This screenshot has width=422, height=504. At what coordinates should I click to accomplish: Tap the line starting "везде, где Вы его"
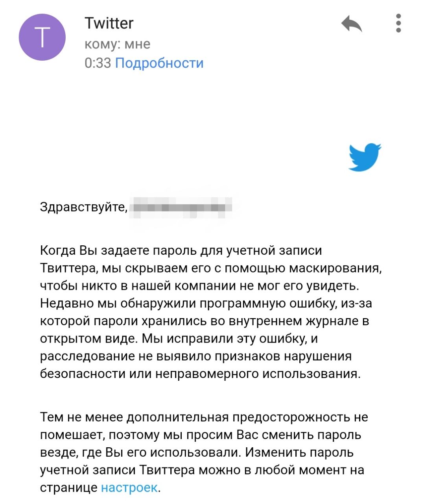[x=197, y=452]
